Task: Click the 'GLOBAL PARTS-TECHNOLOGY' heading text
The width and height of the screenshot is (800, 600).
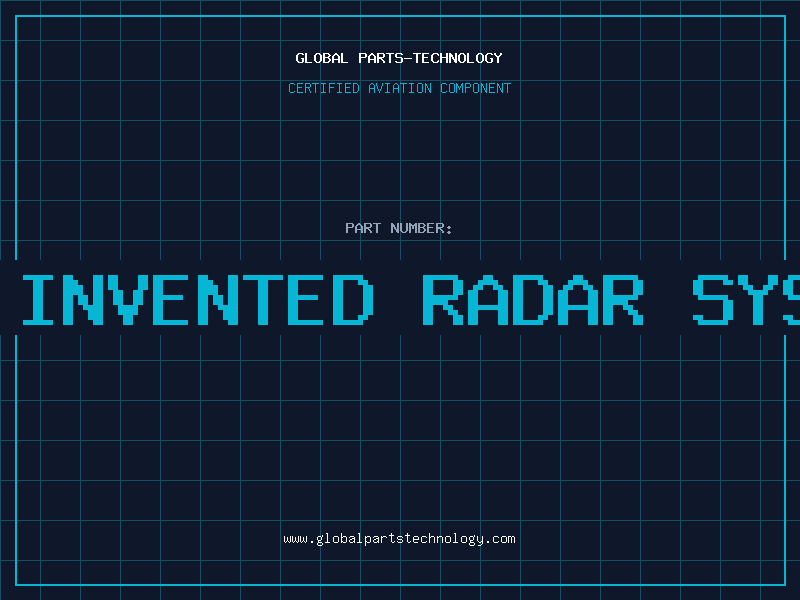Action: [399, 58]
